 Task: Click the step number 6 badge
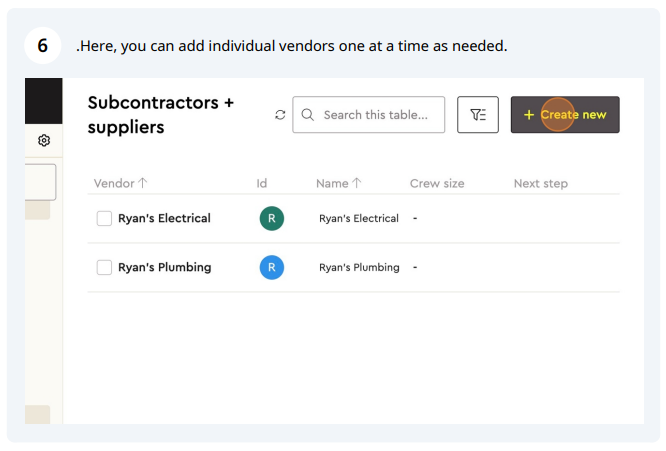click(42, 45)
